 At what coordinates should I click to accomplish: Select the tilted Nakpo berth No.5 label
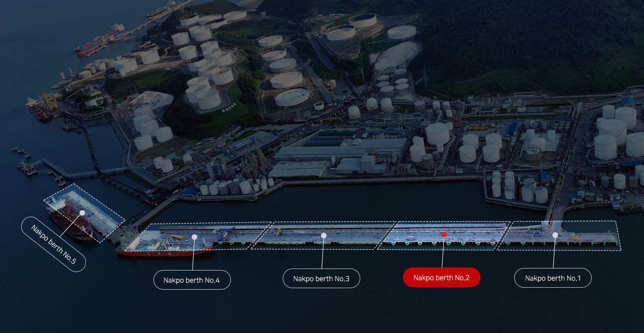53,244
